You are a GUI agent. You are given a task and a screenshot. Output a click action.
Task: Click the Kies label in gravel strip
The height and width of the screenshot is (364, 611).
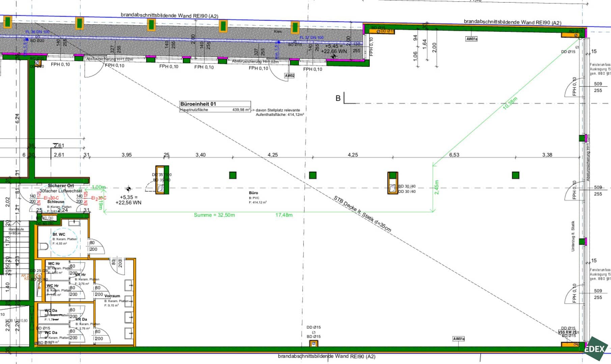coord(278,31)
